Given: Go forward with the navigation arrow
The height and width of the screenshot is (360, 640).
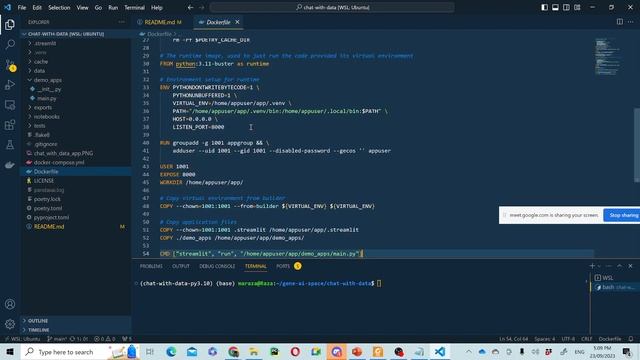Looking at the screenshot, I should (x=202, y=7).
